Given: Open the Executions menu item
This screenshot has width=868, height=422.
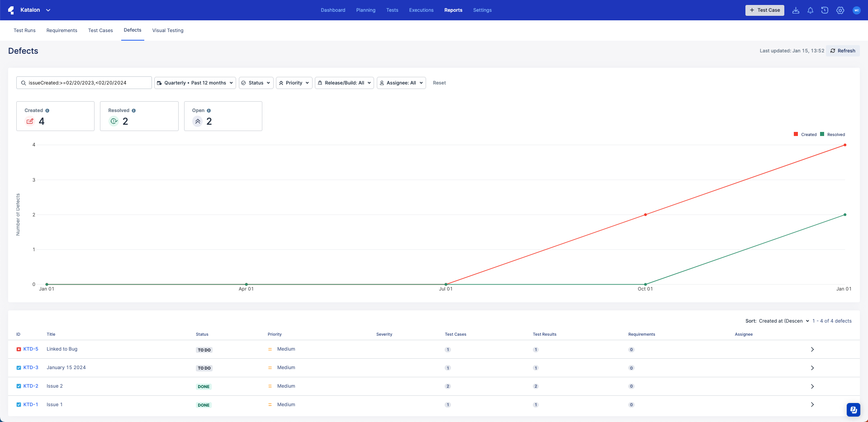Looking at the screenshot, I should [421, 10].
